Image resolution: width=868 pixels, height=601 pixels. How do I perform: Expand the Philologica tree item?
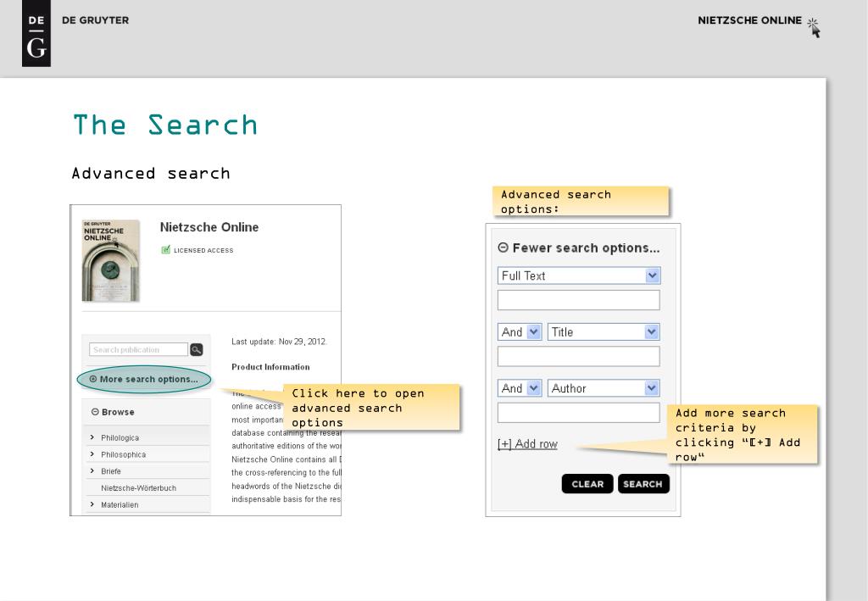coord(92,437)
